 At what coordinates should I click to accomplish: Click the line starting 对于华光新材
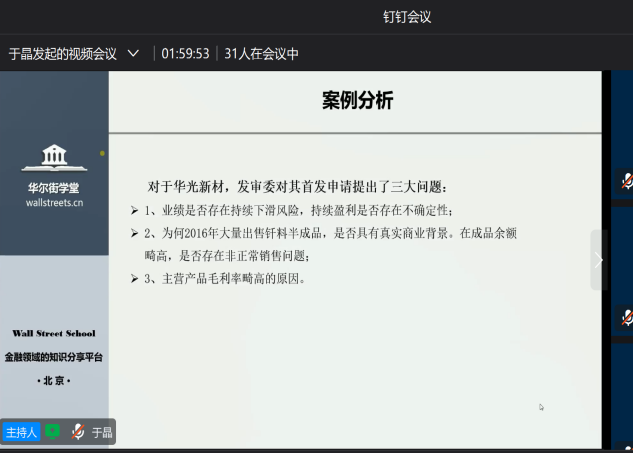click(x=297, y=187)
